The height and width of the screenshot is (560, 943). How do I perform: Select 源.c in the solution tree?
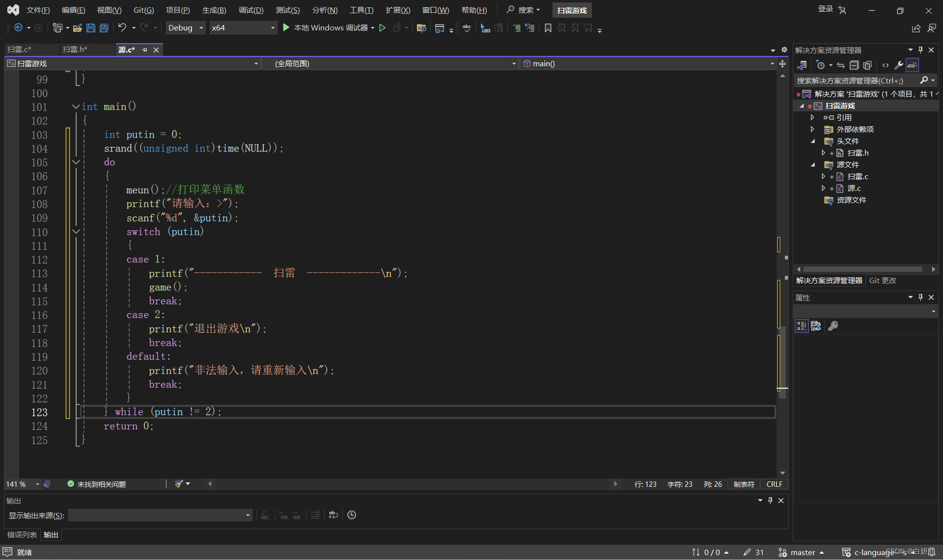click(x=854, y=188)
